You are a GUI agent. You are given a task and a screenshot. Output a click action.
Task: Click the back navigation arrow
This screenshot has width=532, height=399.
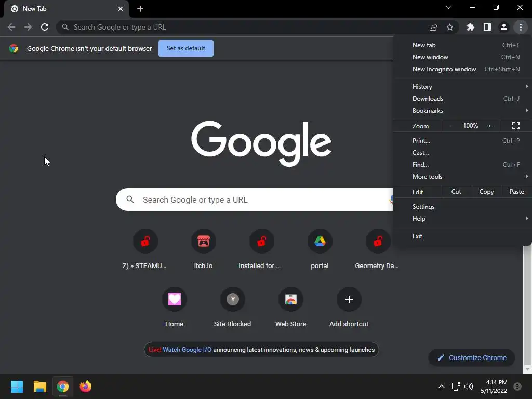pos(11,27)
